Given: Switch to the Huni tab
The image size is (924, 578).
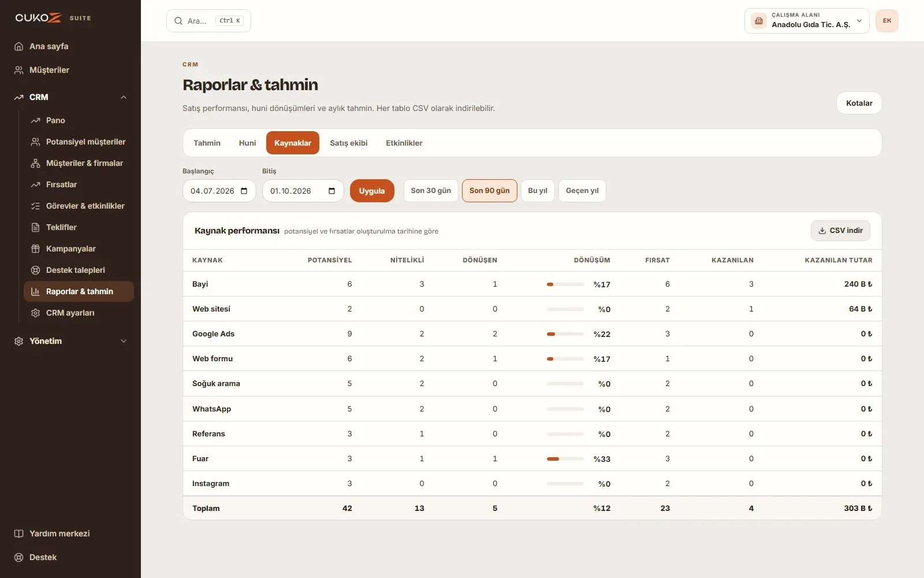Looking at the screenshot, I should (247, 143).
